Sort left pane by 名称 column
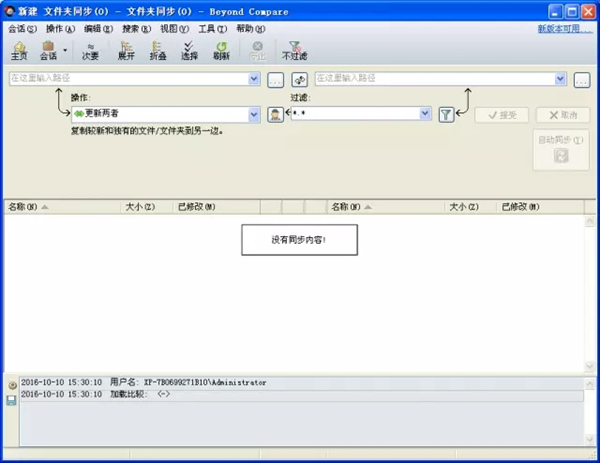Viewport: 600px width, 463px height. coord(63,207)
